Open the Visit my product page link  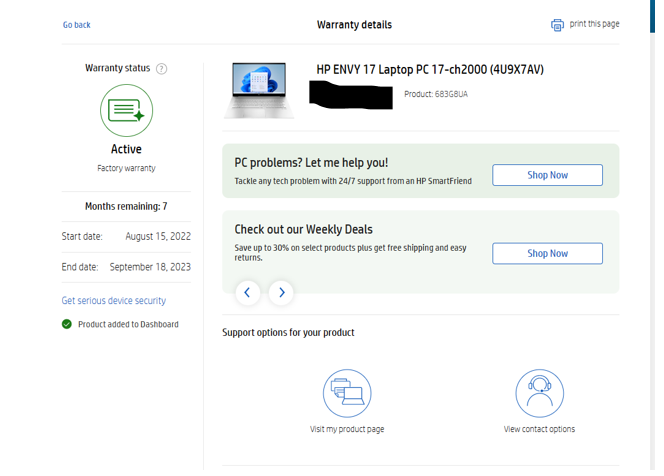[x=347, y=429]
